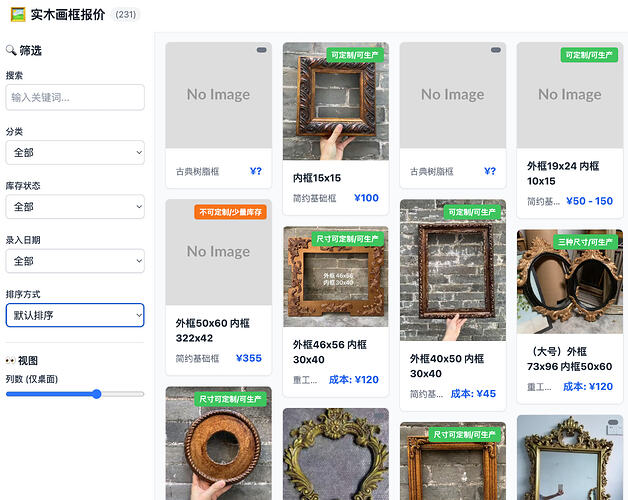The image size is (628, 500).
Task: Click the 内框15x15 title
Action: point(317,178)
